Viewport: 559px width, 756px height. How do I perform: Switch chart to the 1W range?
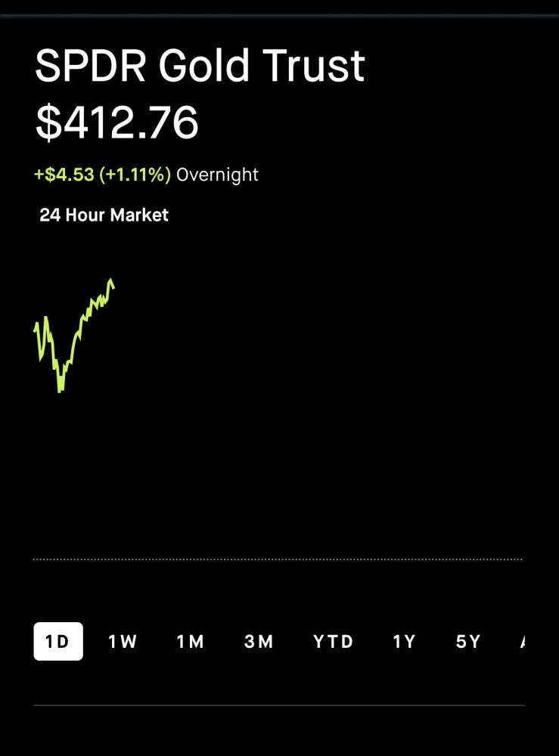[123, 642]
